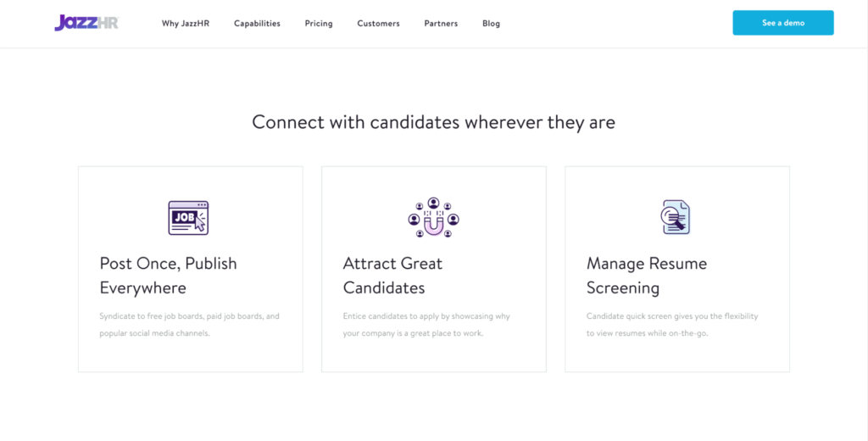Click the resume magnifier document icon
The width and height of the screenshot is (868, 441).
coord(676,217)
